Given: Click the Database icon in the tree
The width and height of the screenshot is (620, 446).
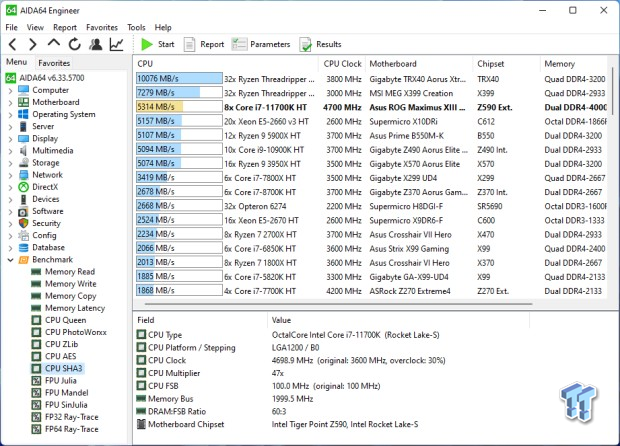Looking at the screenshot, I should 24,248.
